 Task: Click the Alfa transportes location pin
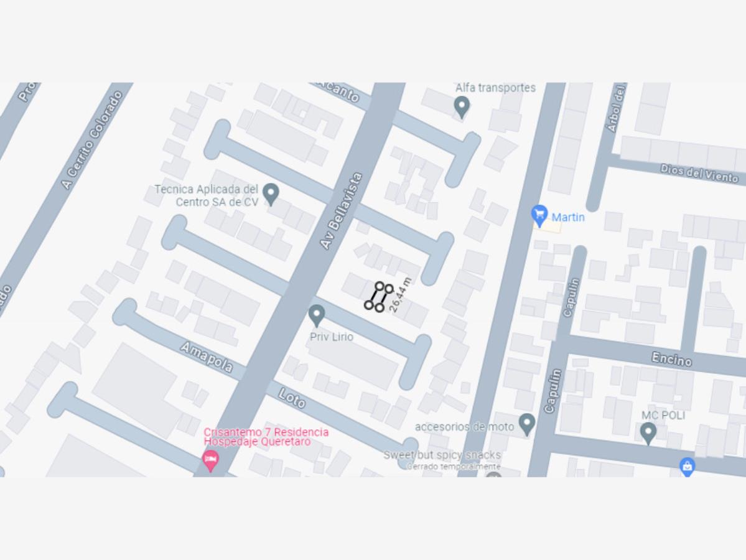coord(462,107)
